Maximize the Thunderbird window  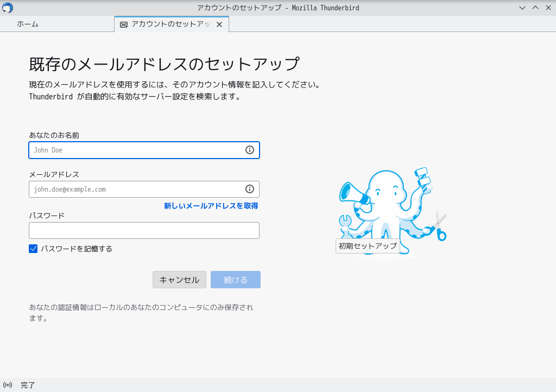tap(535, 8)
